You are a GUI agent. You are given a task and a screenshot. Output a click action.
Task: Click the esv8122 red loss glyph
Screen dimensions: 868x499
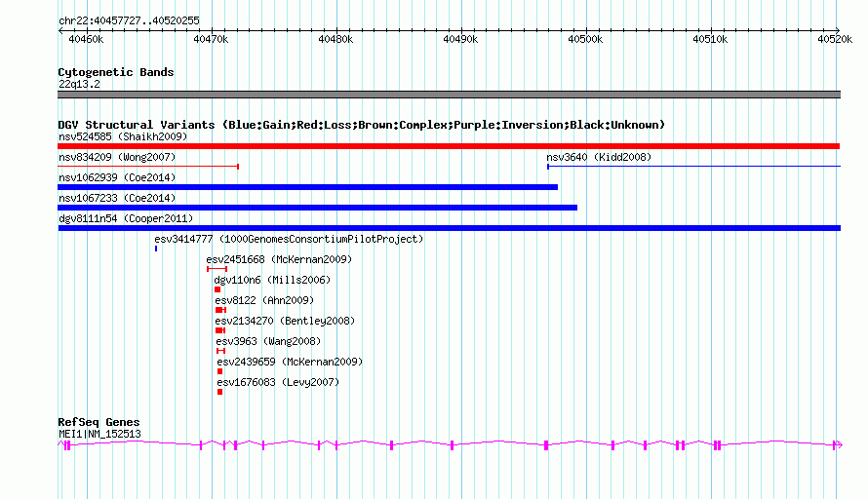tap(220, 310)
